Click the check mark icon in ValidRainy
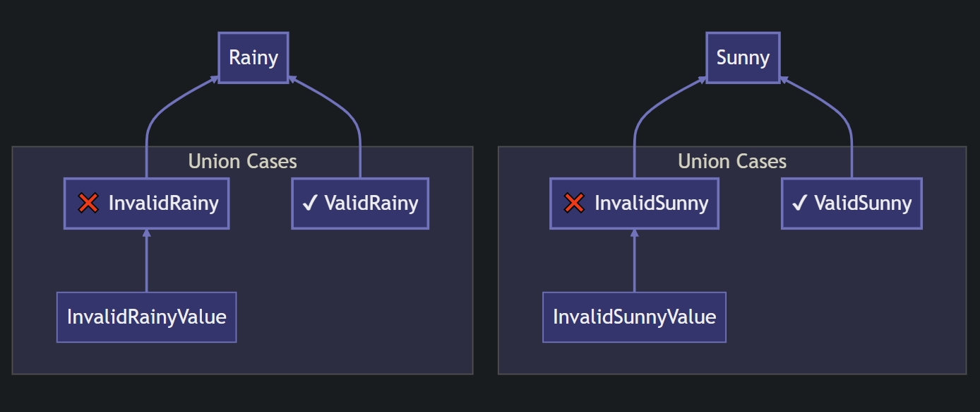Image resolution: width=980 pixels, height=412 pixels. coord(309,204)
